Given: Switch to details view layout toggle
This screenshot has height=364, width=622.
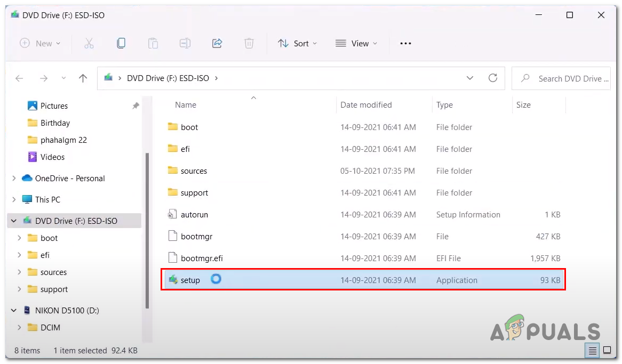Looking at the screenshot, I should (x=592, y=351).
